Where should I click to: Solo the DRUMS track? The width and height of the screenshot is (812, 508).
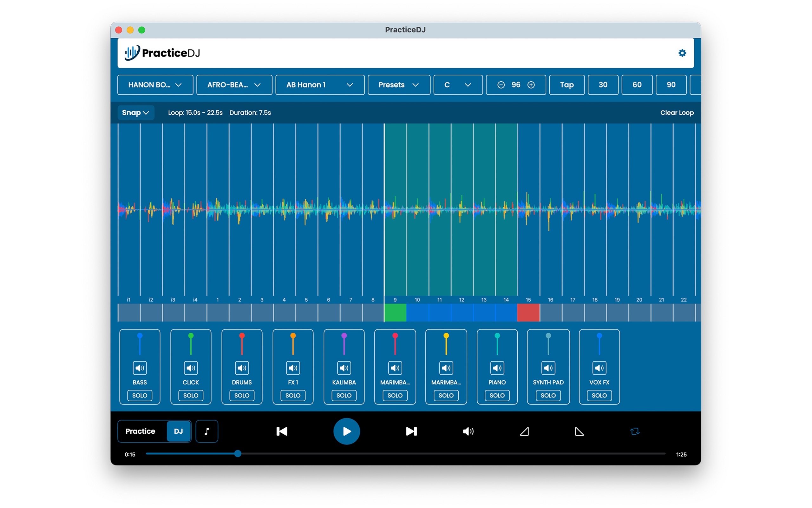(242, 396)
